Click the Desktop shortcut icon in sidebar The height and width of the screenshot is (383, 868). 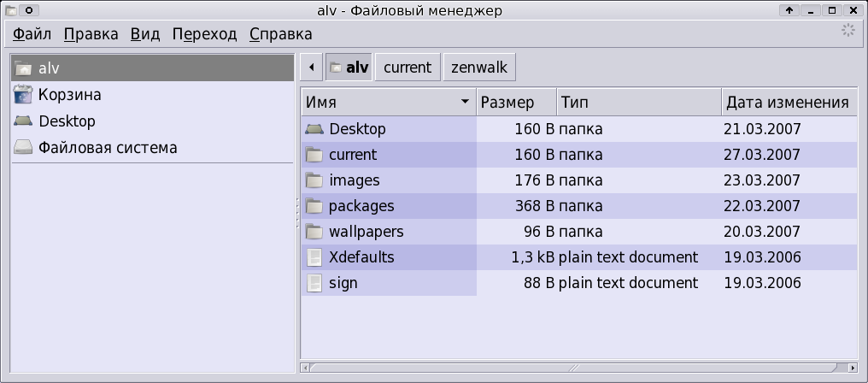point(23,121)
